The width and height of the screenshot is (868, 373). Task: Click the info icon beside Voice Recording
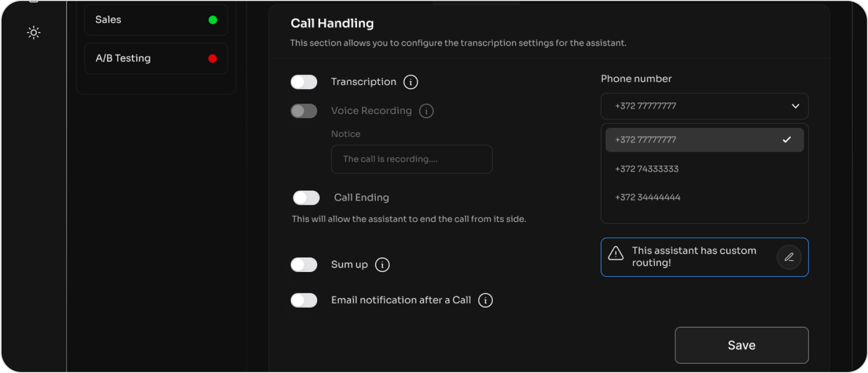(x=426, y=111)
